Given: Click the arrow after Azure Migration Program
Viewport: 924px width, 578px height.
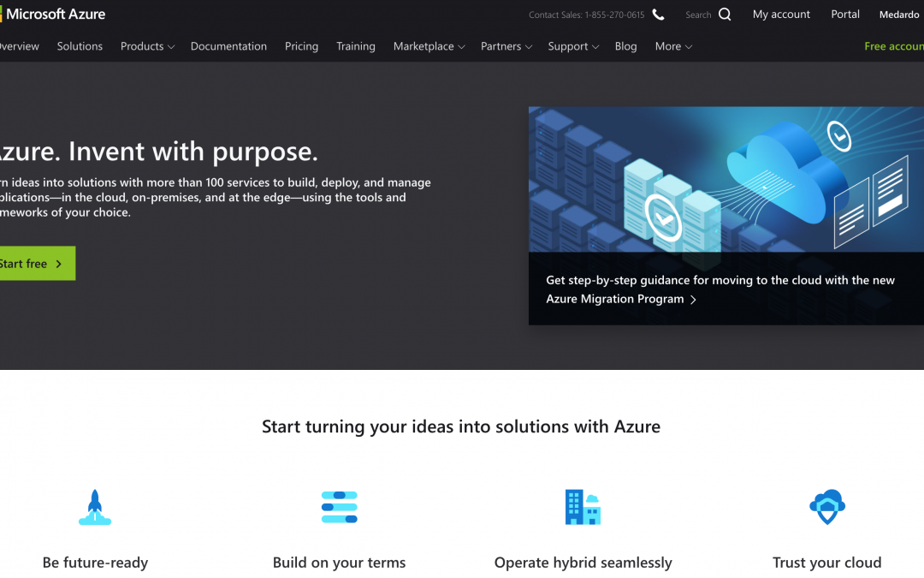Looking at the screenshot, I should click(x=694, y=300).
